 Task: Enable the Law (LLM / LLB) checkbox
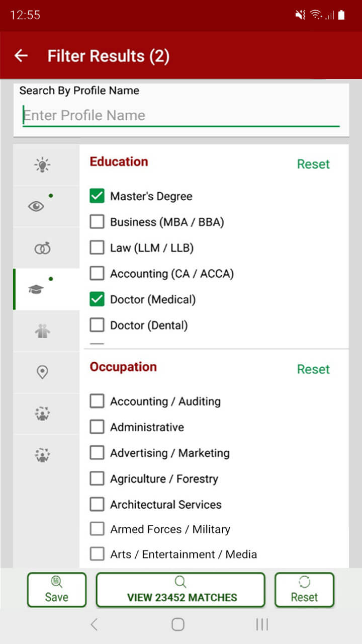[x=97, y=248]
